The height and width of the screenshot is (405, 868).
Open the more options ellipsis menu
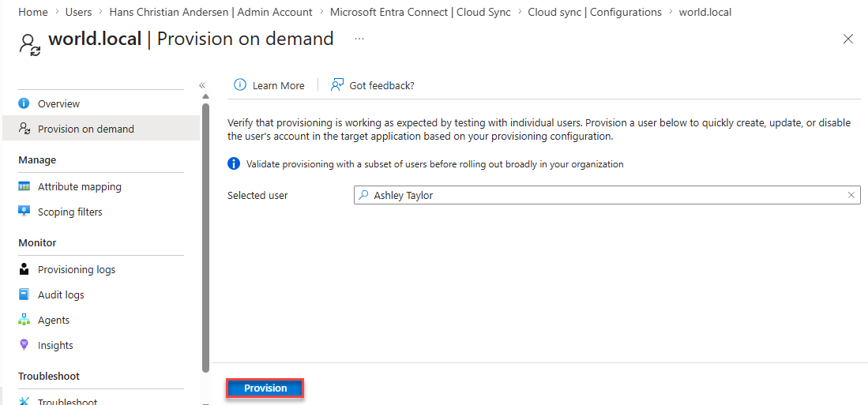(x=359, y=39)
